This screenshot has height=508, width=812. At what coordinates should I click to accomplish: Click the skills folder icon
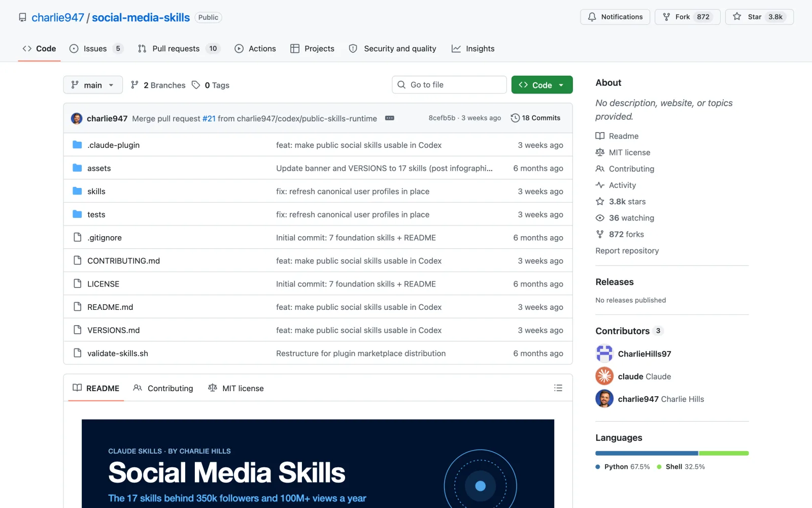coord(77,191)
